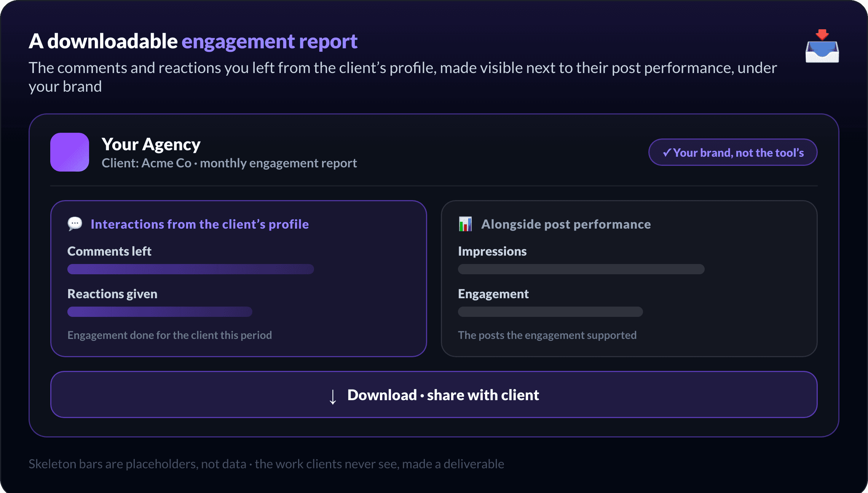Click the Comments left skeleton bar
This screenshot has height=493, width=868.
191,269
